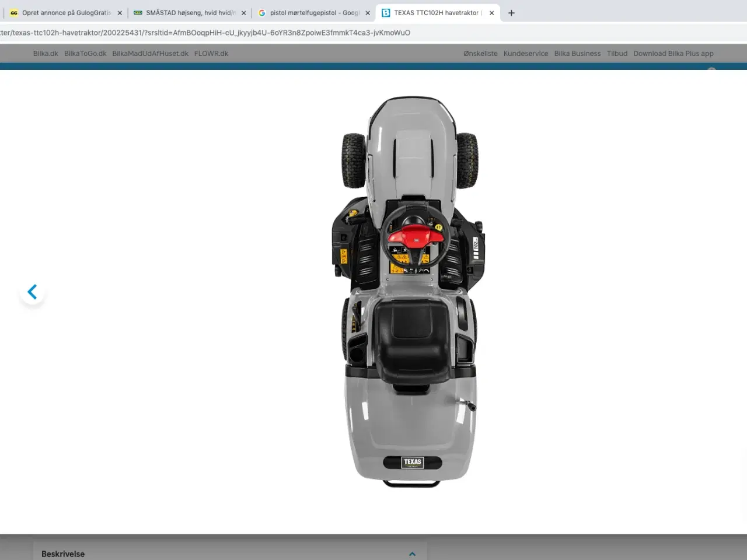Open a new browser tab
This screenshot has height=560, width=747.
point(511,13)
